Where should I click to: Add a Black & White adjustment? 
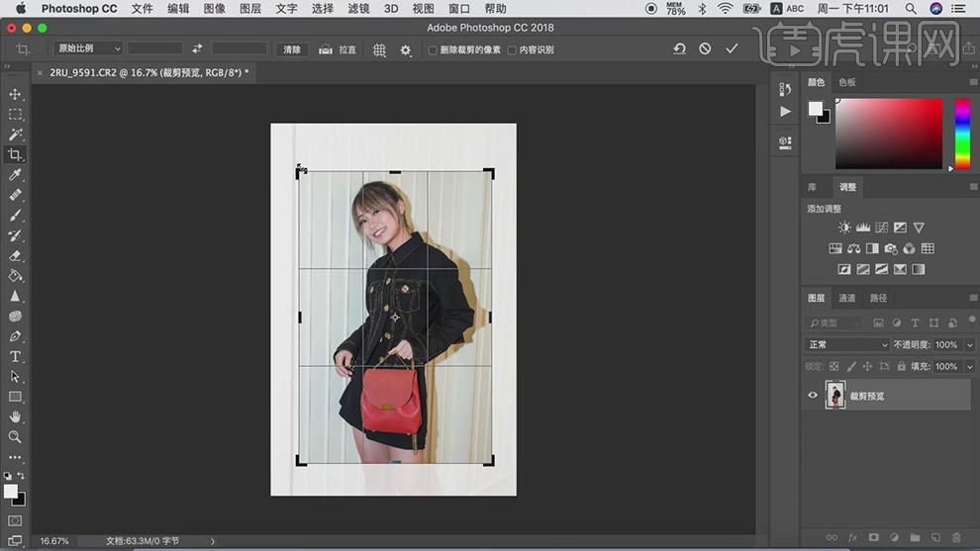point(872,248)
